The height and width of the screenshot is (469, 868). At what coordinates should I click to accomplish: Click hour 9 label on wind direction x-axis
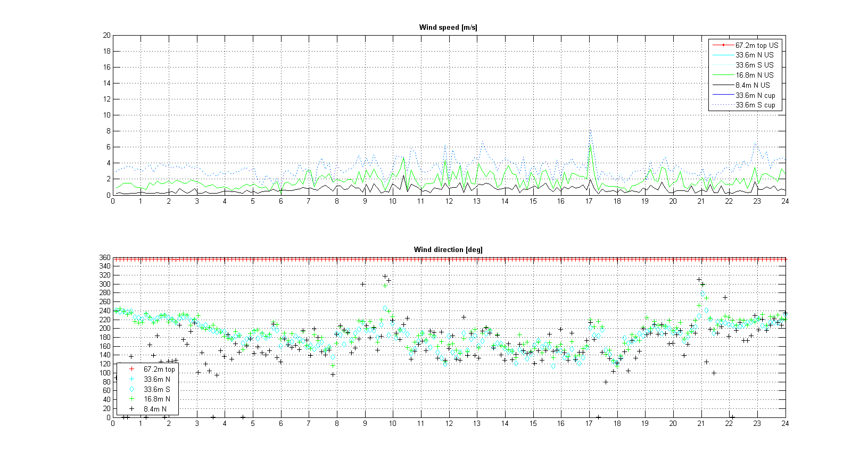365,424
